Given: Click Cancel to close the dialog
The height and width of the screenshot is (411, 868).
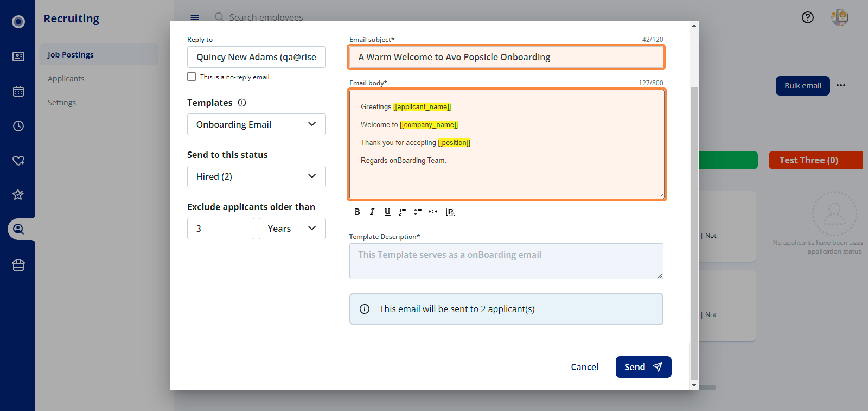Looking at the screenshot, I should pyautogui.click(x=584, y=367).
